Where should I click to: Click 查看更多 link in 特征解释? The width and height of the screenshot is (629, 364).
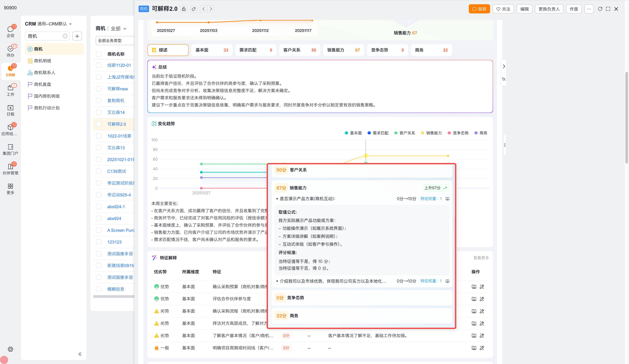coord(481,258)
